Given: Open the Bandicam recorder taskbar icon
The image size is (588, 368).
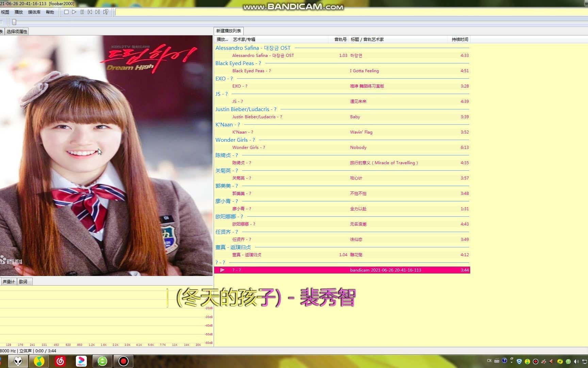Looking at the screenshot, I should click(124, 361).
